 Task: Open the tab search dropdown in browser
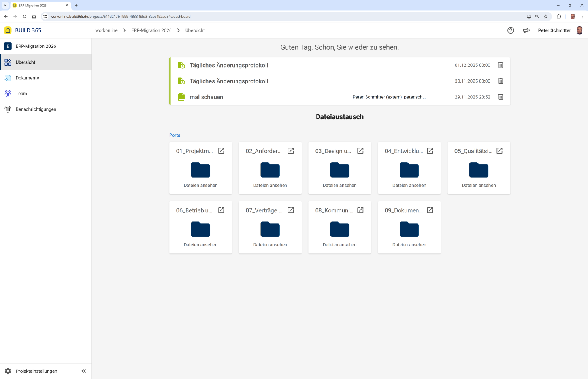click(5, 5)
